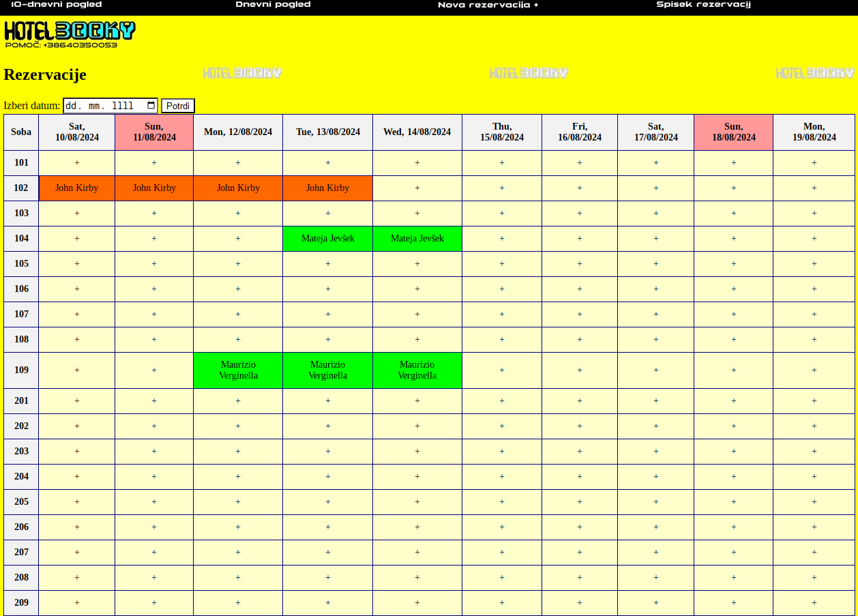This screenshot has width=858, height=616.
Task: Click plus for room 103 on Wed 14/08/2024
Action: (417, 214)
